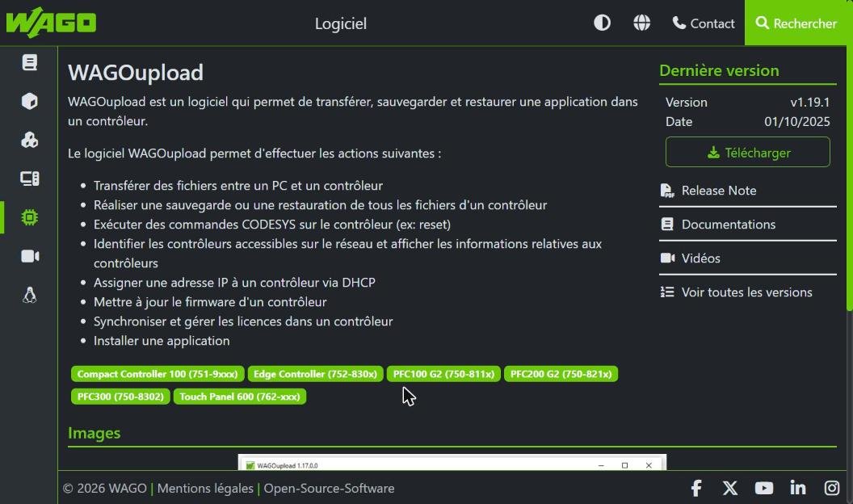Click the download arrow icon in Télécharger

point(713,153)
